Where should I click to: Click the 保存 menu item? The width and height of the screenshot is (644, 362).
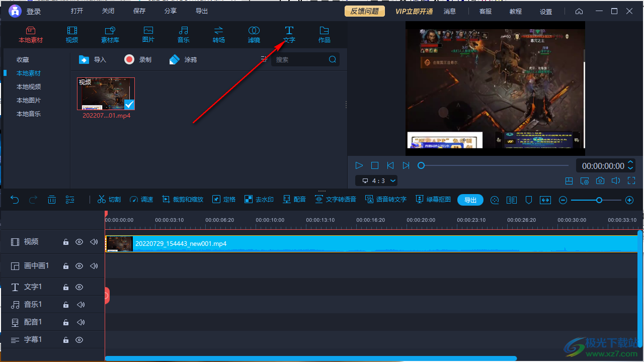click(139, 11)
